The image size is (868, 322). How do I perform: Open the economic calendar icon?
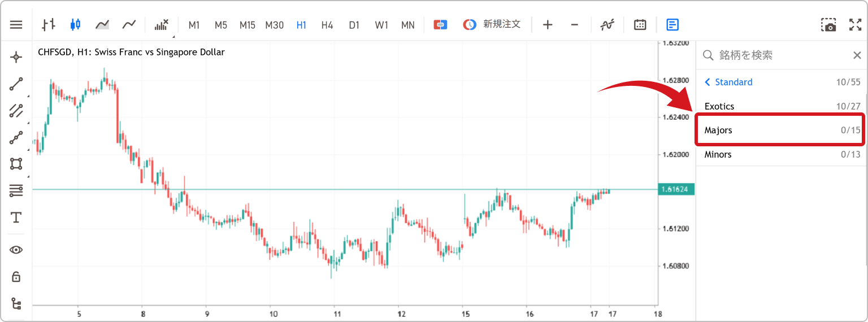tap(640, 25)
